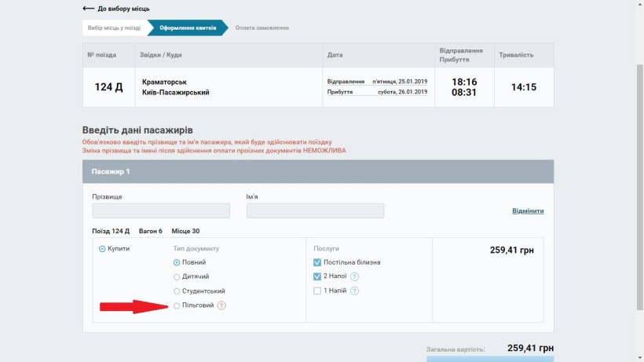Select the Дитячий ticket type
The width and height of the screenshot is (644, 362).
(177, 276)
